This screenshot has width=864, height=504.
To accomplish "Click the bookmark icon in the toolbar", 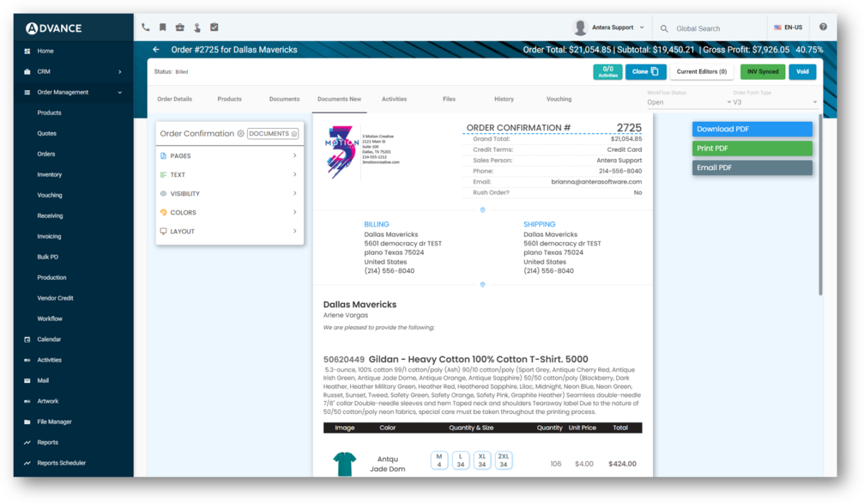I will (162, 27).
